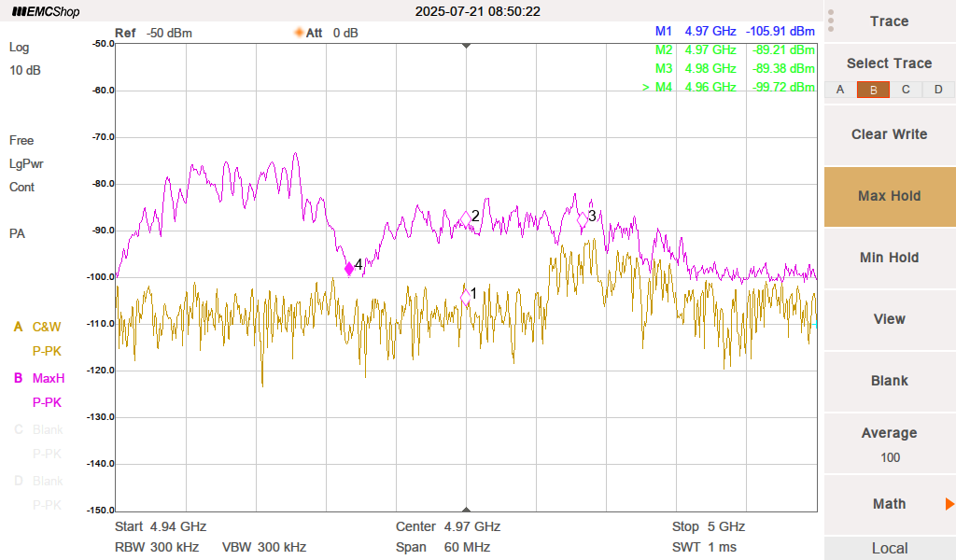The height and width of the screenshot is (560, 956).
Task: Open the Average count setting
Action: [x=890, y=444]
